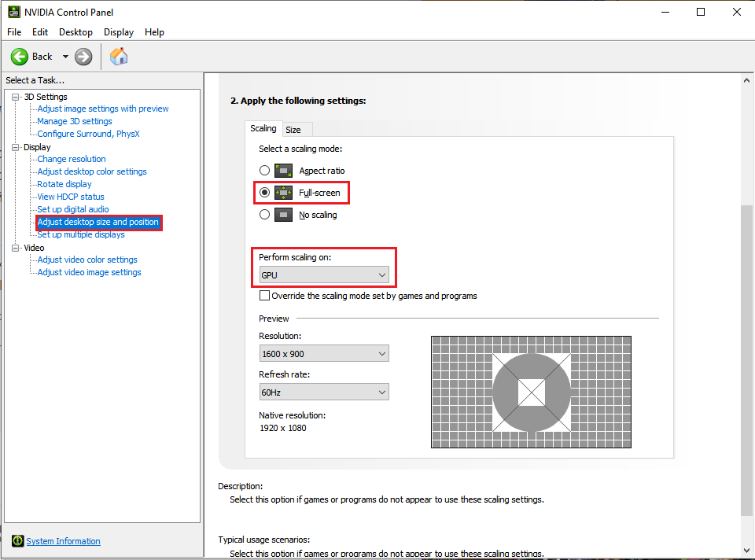Viewport: 755px width, 560px height.
Task: Click the No scaling mode icon
Action: pyautogui.click(x=284, y=215)
